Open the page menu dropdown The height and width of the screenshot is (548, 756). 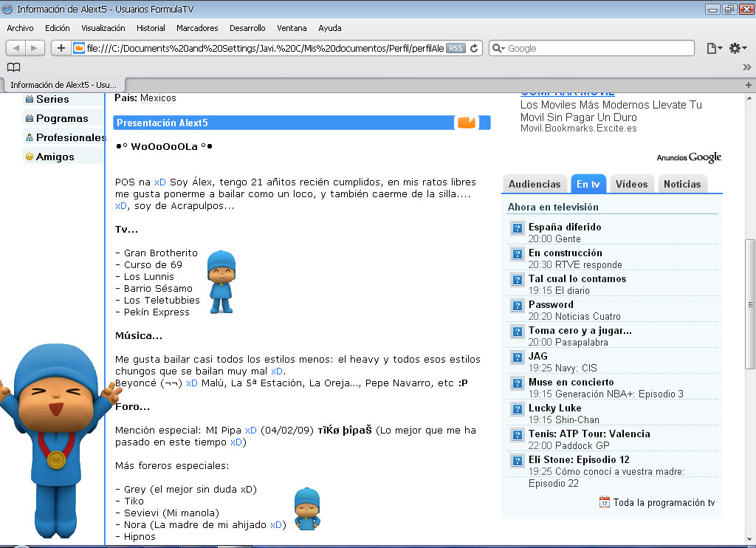(714, 48)
